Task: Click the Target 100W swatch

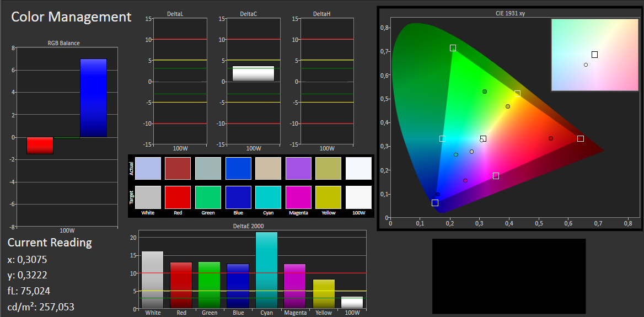Action: [358, 197]
